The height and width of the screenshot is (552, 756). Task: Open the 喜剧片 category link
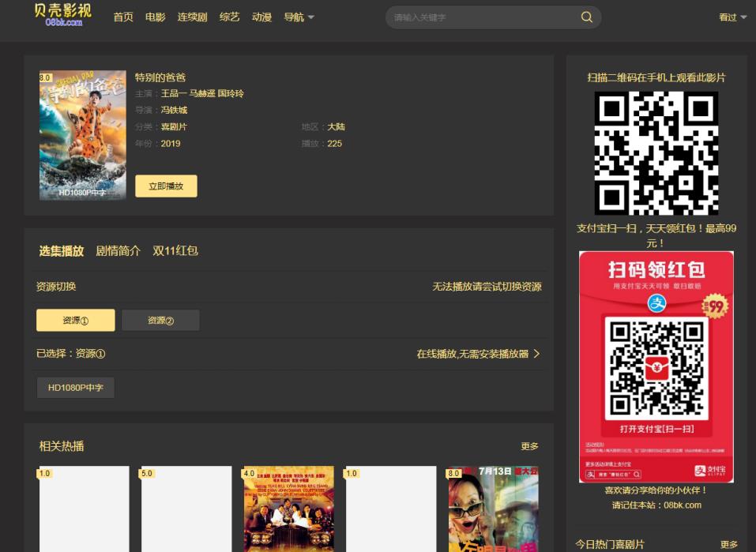click(x=174, y=127)
